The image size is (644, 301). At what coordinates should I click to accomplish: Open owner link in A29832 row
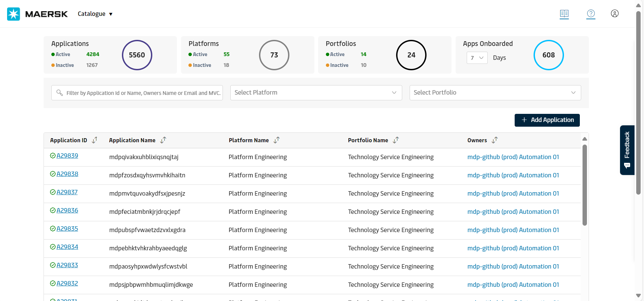[513, 285]
